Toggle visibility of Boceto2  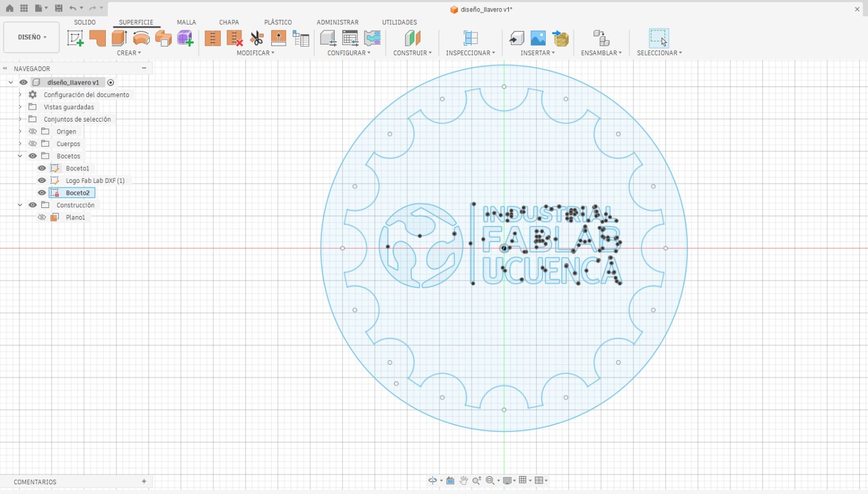coord(42,193)
